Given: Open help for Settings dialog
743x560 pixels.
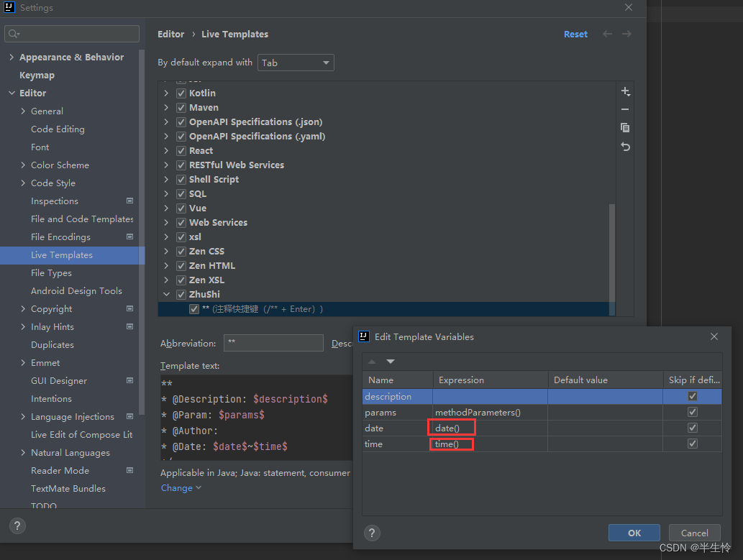Looking at the screenshot, I should (17, 525).
